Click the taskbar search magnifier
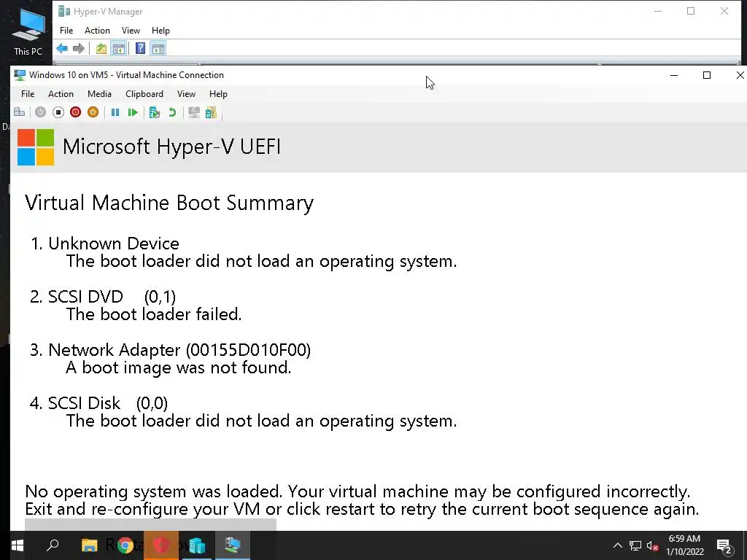The height and width of the screenshot is (560, 747). pos(53,545)
